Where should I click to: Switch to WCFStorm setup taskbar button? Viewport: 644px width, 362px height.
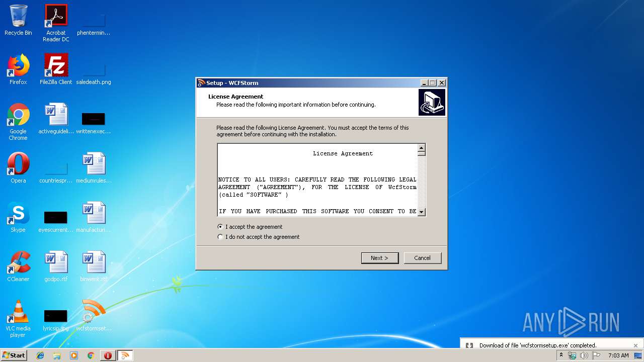coord(125,355)
